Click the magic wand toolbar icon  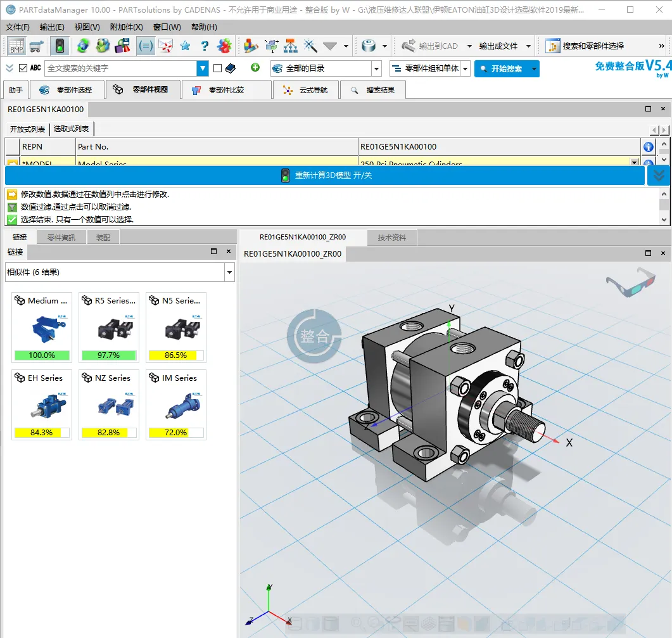[310, 46]
